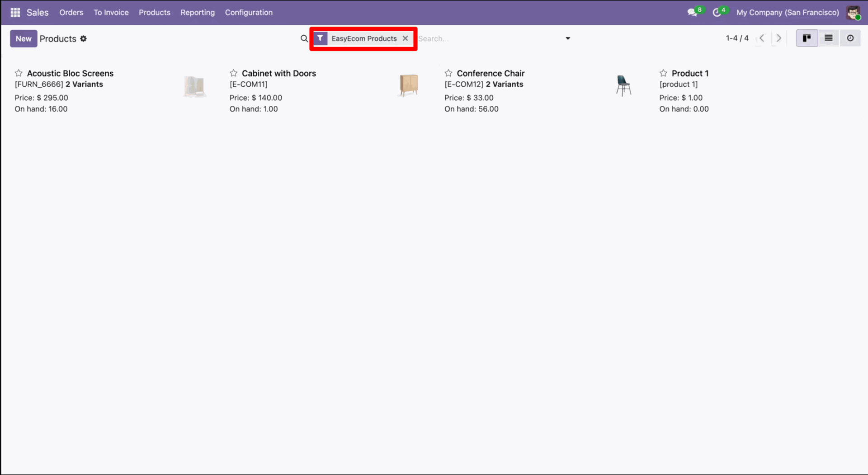868x475 pixels.
Task: Go to the next page of records
Action: click(x=778, y=38)
